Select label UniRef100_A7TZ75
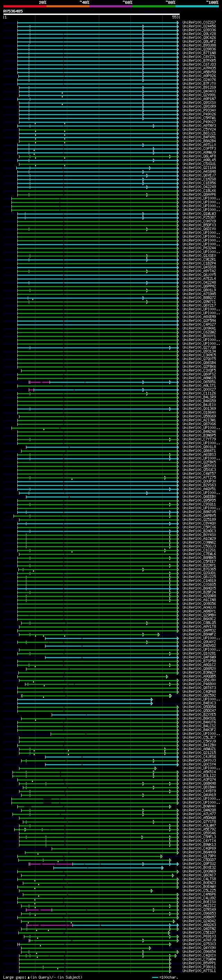222x980 pixels. pos(199,477)
